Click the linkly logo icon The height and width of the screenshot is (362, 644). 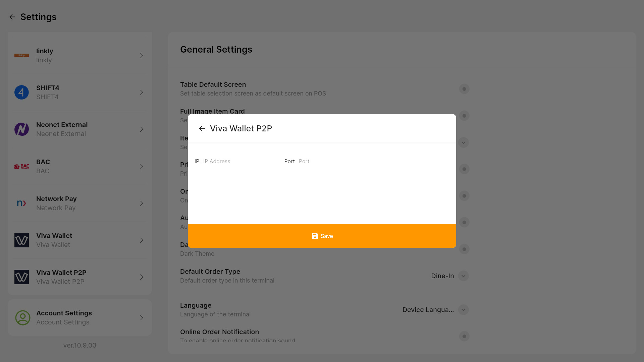pos(21,56)
